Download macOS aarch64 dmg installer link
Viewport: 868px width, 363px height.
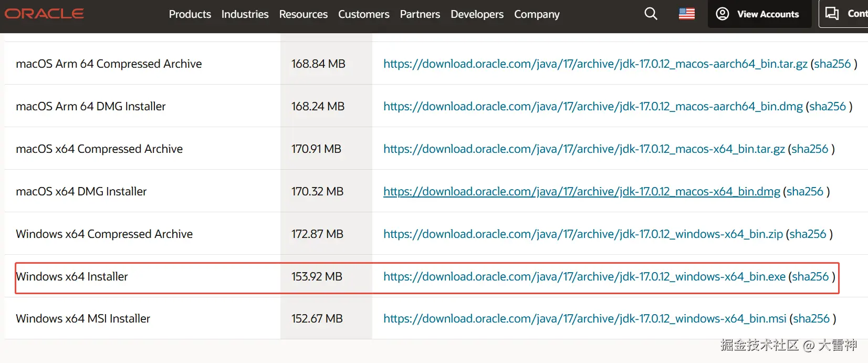(x=593, y=106)
